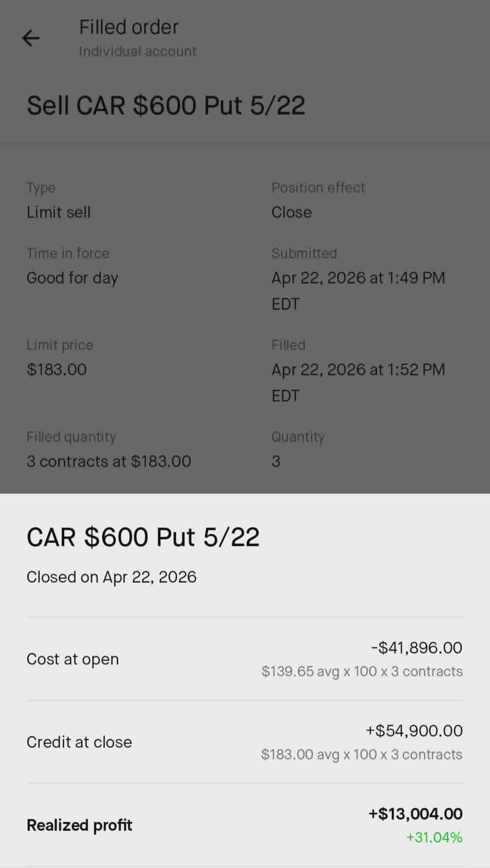This screenshot has height=868, width=490.
Task: Tap the -$41,896.00 cost amount
Action: click(x=416, y=647)
